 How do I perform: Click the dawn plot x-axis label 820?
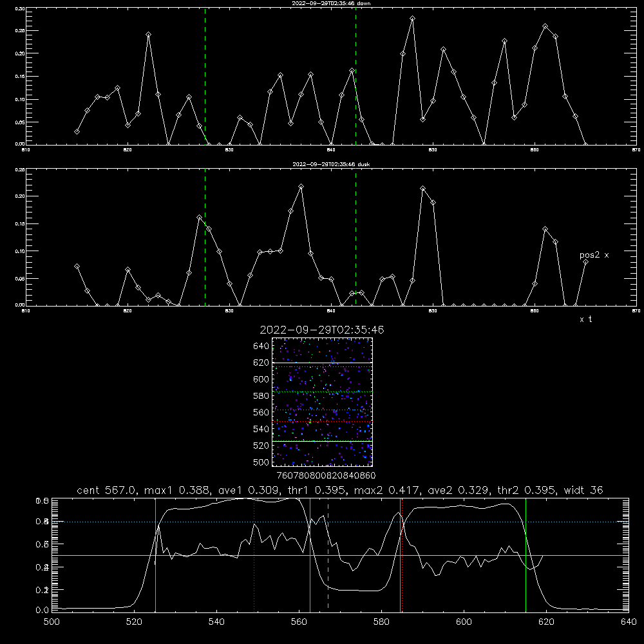[x=128, y=150]
